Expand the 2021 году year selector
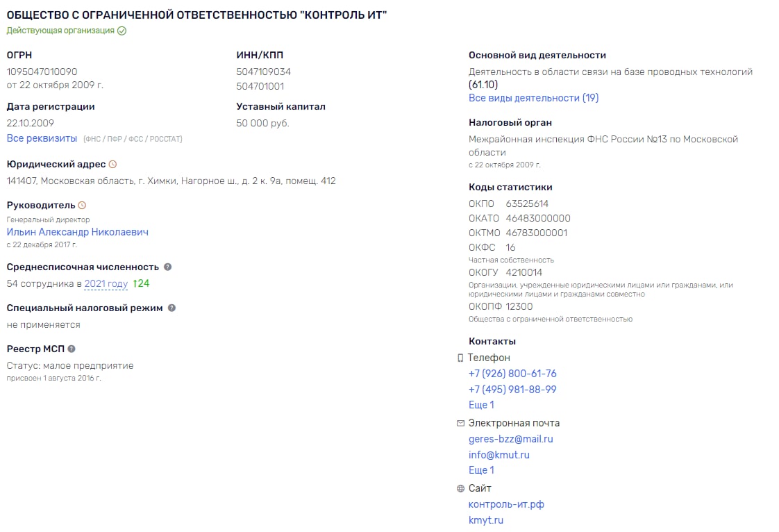Image resolution: width=779 pixels, height=532 pixels. click(x=106, y=283)
